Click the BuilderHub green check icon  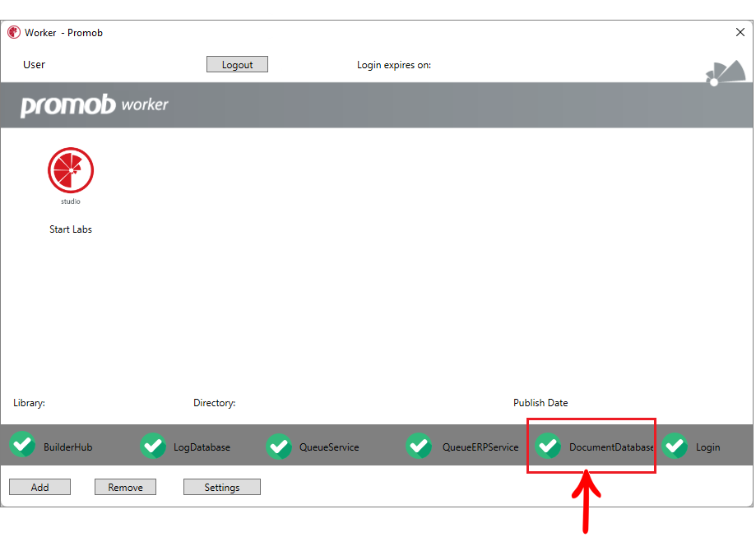(22, 444)
